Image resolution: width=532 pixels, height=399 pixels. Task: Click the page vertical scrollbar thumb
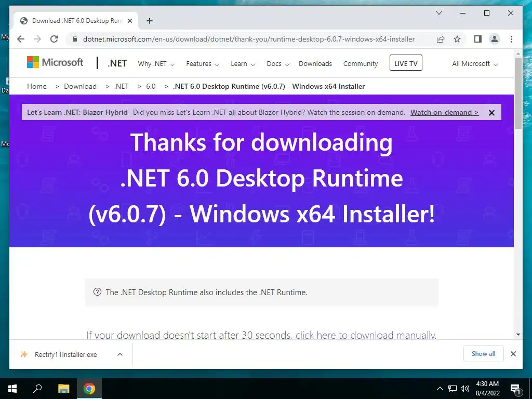coord(518,93)
